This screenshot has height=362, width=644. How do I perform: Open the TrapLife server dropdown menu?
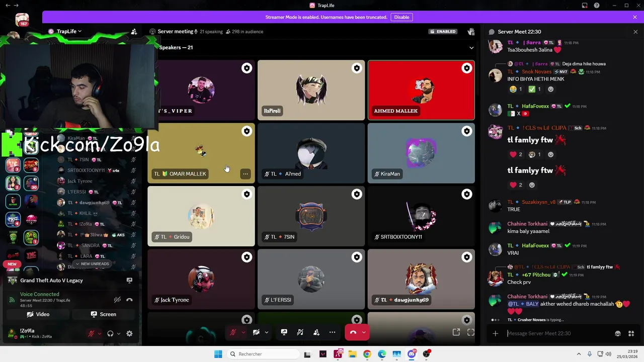click(69, 31)
